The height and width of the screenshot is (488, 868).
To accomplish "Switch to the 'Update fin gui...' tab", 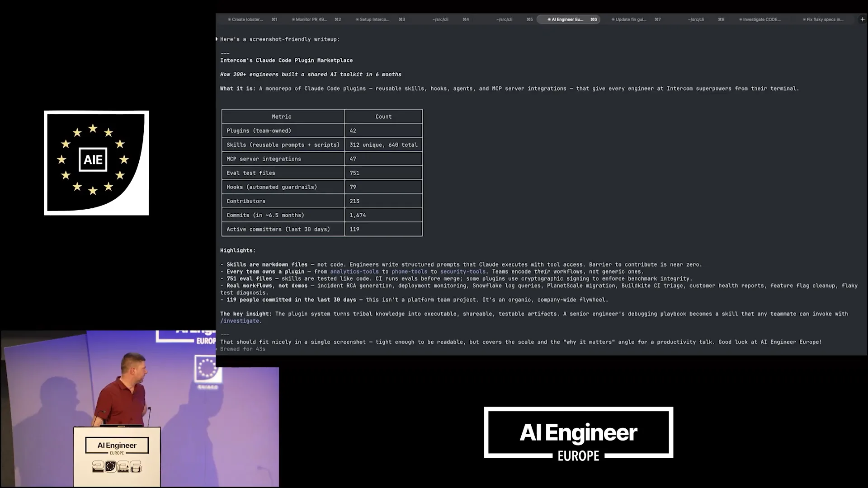I will click(x=636, y=19).
